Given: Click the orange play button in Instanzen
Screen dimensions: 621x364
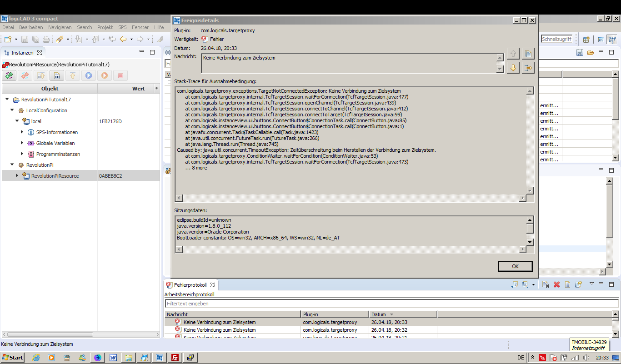Looking at the screenshot, I should tap(105, 75).
